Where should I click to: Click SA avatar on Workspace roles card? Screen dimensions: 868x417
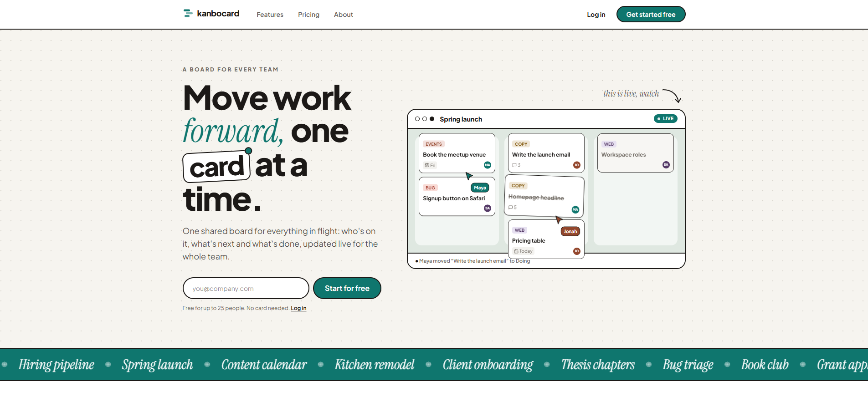(666, 164)
